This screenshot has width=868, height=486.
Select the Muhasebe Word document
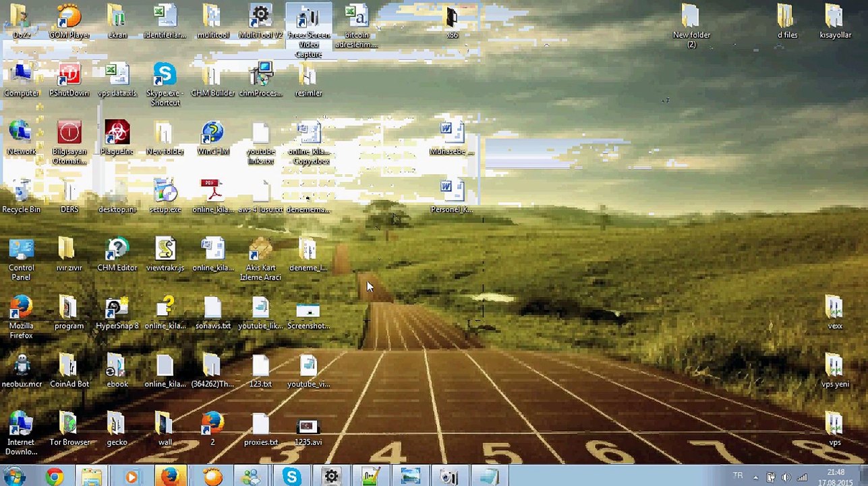452,138
